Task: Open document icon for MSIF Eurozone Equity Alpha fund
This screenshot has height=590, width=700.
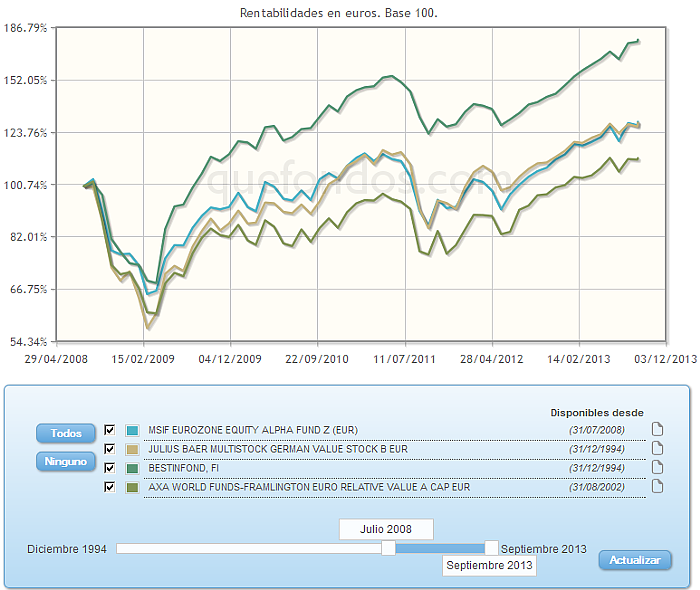Action: (657, 429)
